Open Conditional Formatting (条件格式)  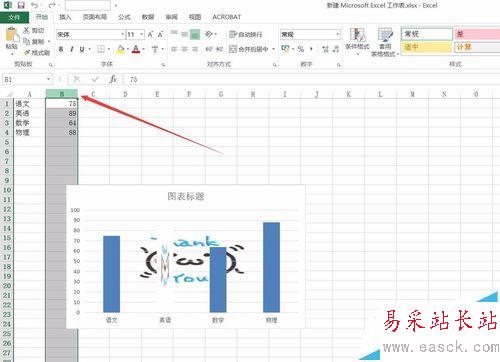357,40
